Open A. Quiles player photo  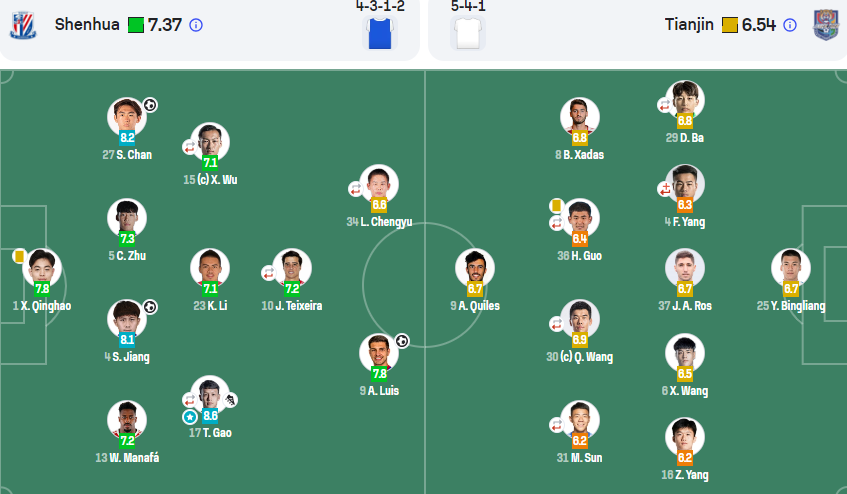click(475, 268)
